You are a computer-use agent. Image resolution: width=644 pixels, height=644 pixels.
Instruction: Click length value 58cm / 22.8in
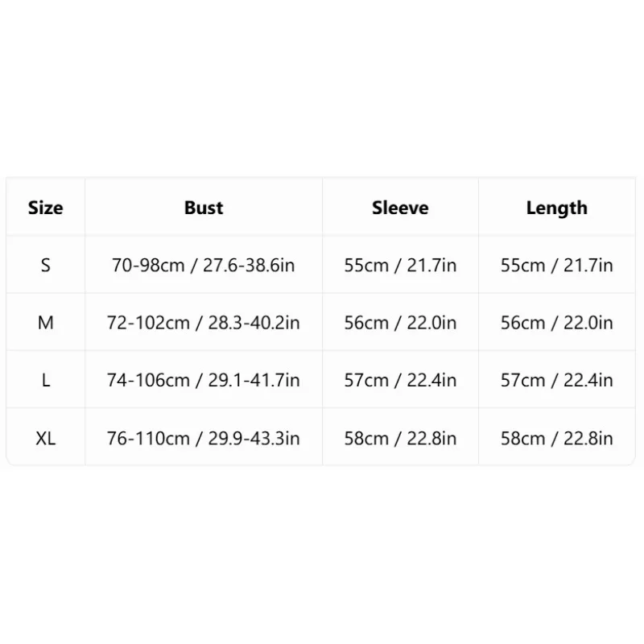tap(557, 439)
